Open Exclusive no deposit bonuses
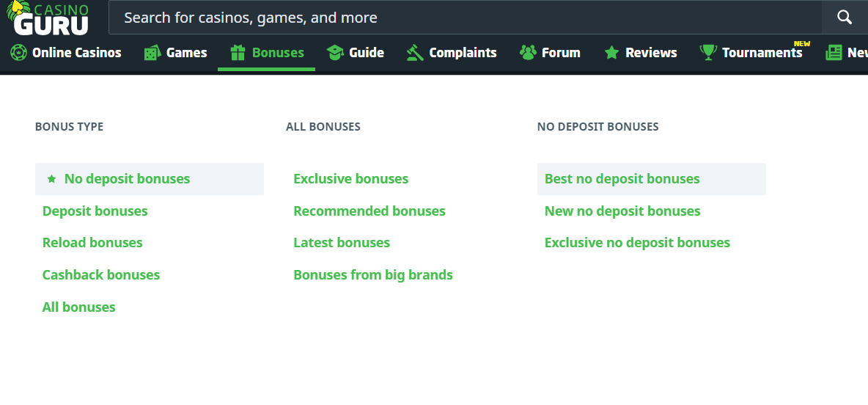This screenshot has width=868, height=405. click(x=637, y=243)
